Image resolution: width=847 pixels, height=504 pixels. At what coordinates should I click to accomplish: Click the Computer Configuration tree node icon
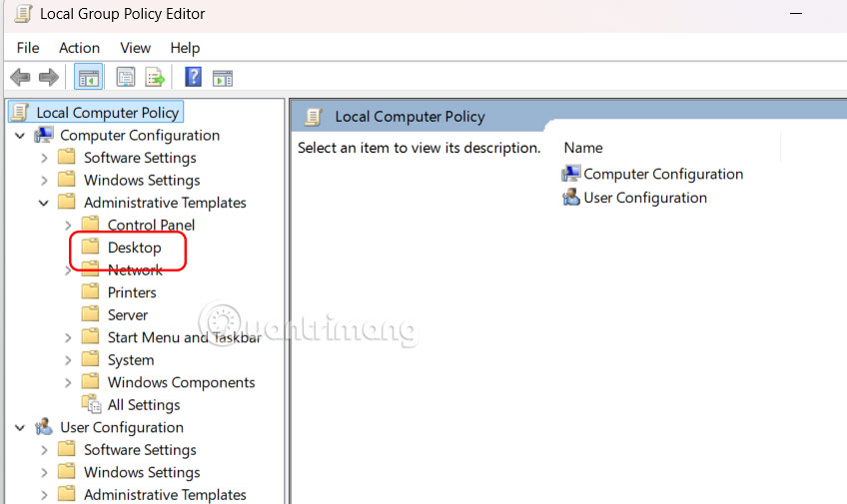[x=44, y=135]
